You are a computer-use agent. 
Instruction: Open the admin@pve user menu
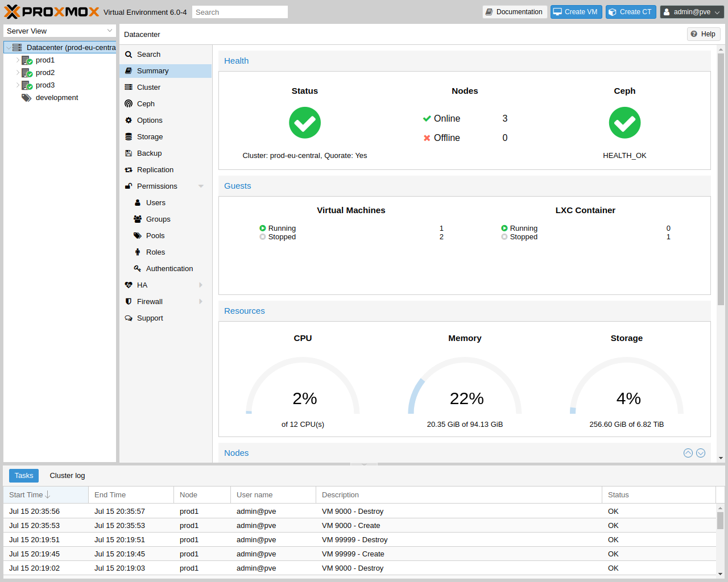point(692,11)
